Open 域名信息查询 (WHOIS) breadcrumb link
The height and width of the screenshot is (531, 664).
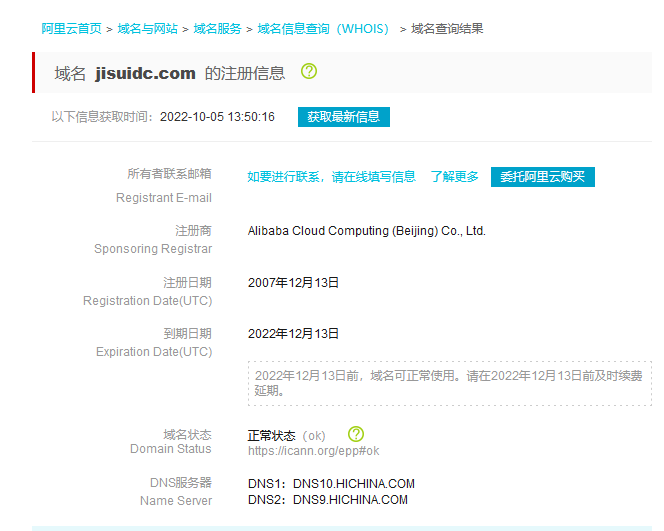pos(323,29)
